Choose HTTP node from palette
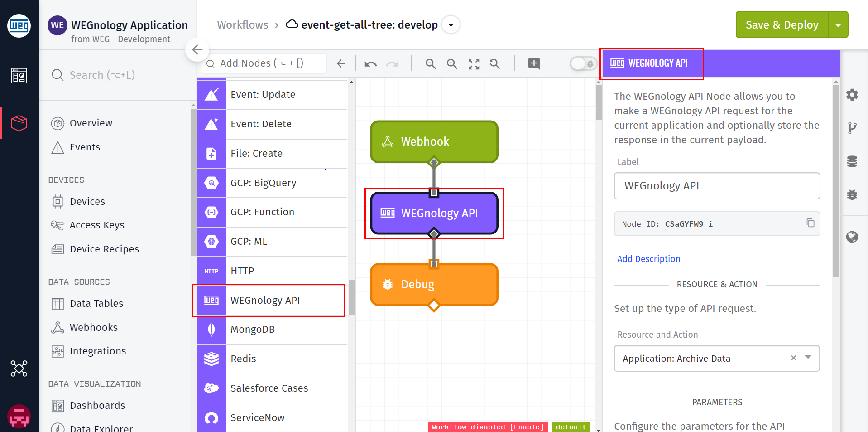The width and height of the screenshot is (868, 432). (272, 271)
